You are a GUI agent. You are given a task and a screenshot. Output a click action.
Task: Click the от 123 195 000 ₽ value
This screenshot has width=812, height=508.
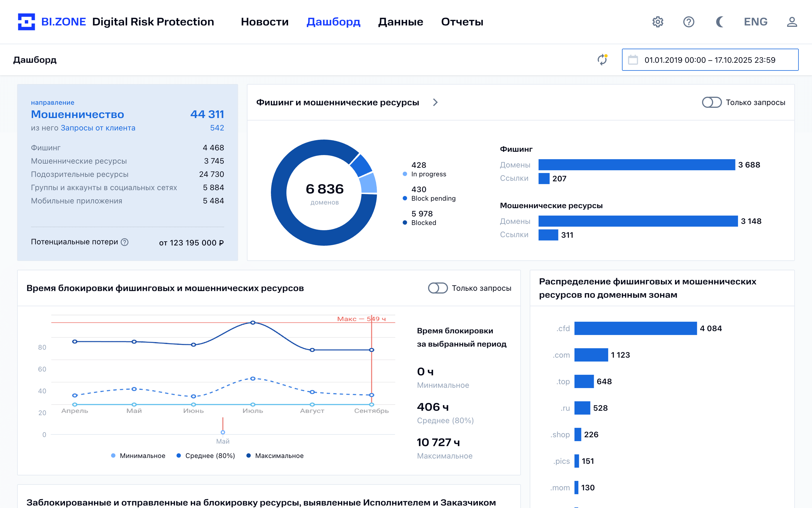[x=191, y=243]
